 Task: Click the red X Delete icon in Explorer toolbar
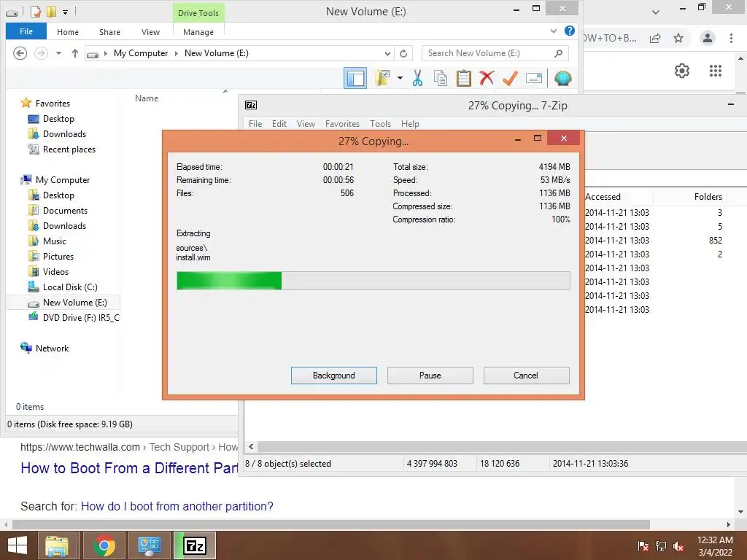487,77
